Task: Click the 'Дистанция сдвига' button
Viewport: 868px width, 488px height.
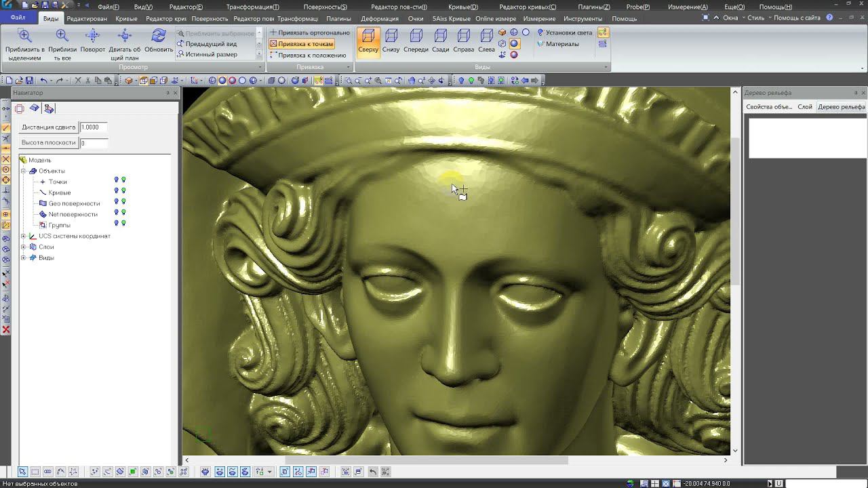Action: click(48, 127)
